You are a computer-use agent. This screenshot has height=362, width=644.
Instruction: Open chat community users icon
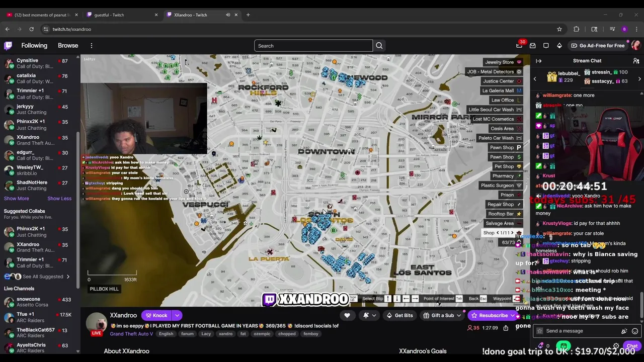[x=636, y=61]
